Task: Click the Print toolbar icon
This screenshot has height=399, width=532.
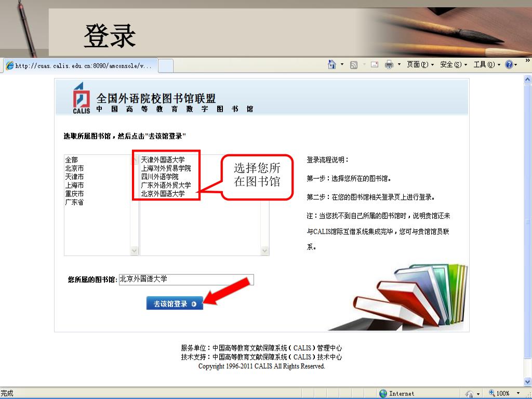Action: [x=389, y=64]
